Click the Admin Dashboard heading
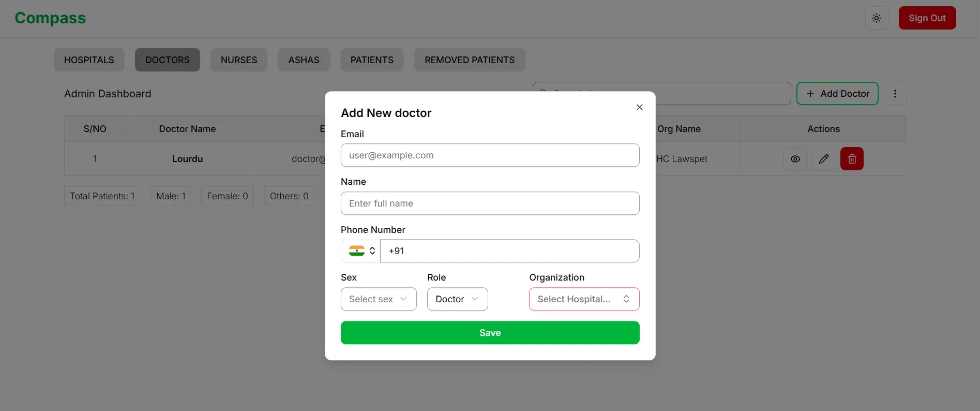This screenshot has height=411, width=980. point(108,94)
